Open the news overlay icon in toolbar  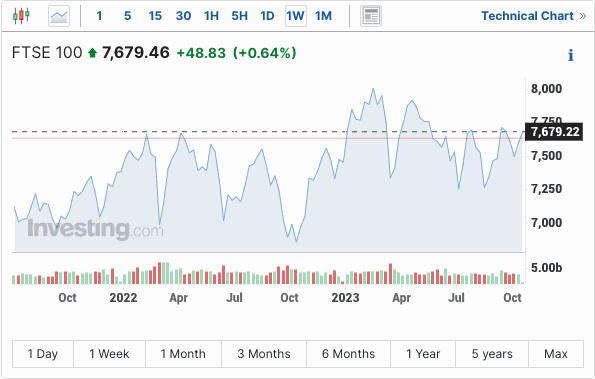[x=371, y=16]
